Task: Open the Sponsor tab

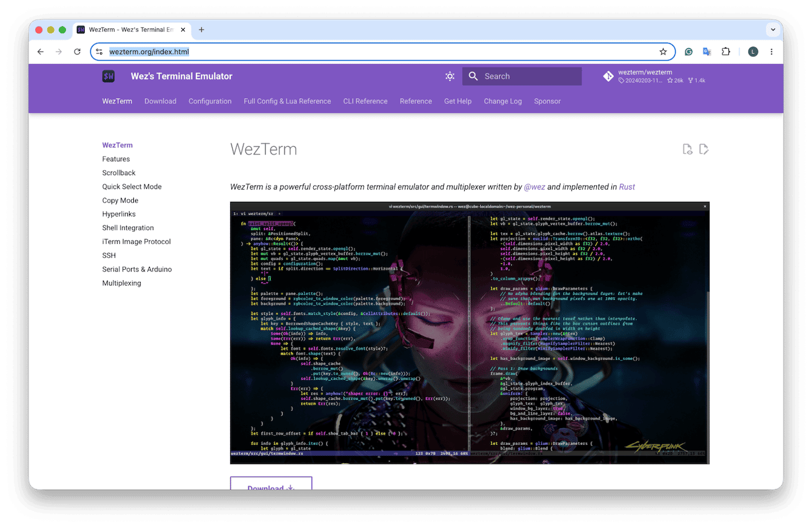Action: click(x=547, y=101)
